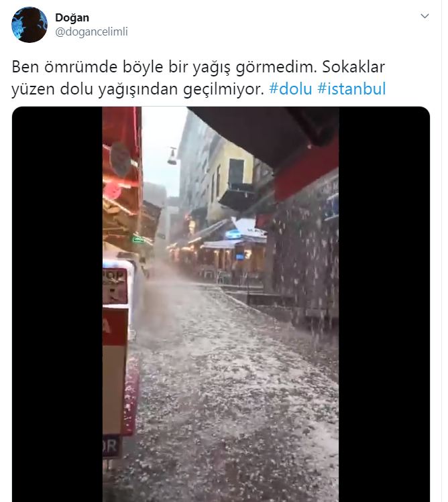Open the Doğan display name link
Viewport: 448px width, 502px height.
tap(72, 17)
